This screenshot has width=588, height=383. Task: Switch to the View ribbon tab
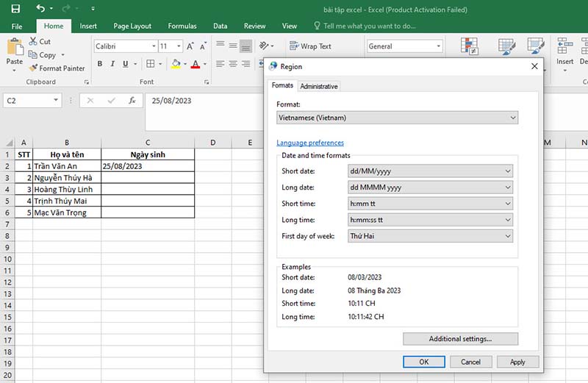(290, 26)
